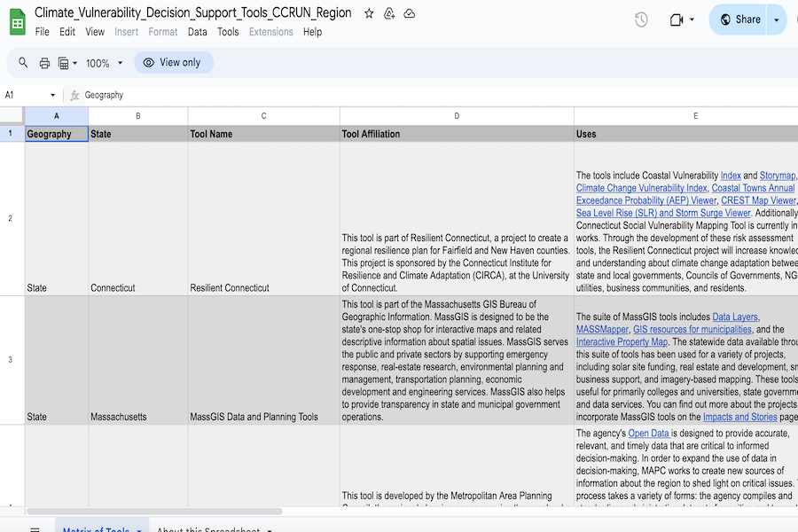Screen dimensions: 798x532
Task: Star this spreadsheet document
Action: (x=369, y=14)
